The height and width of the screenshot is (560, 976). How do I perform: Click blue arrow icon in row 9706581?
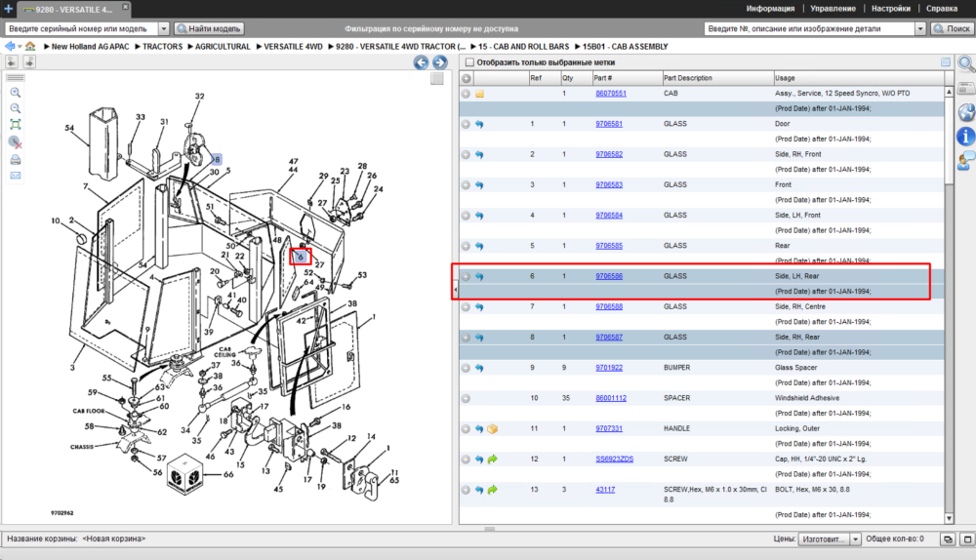pyautogui.click(x=479, y=125)
